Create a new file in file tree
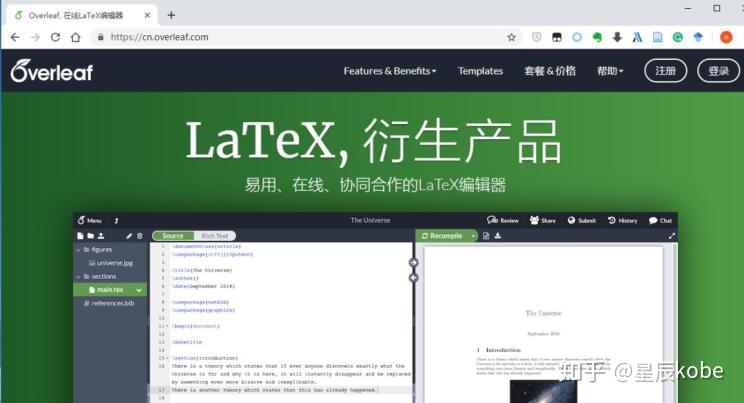The height and width of the screenshot is (403, 744). [x=80, y=235]
